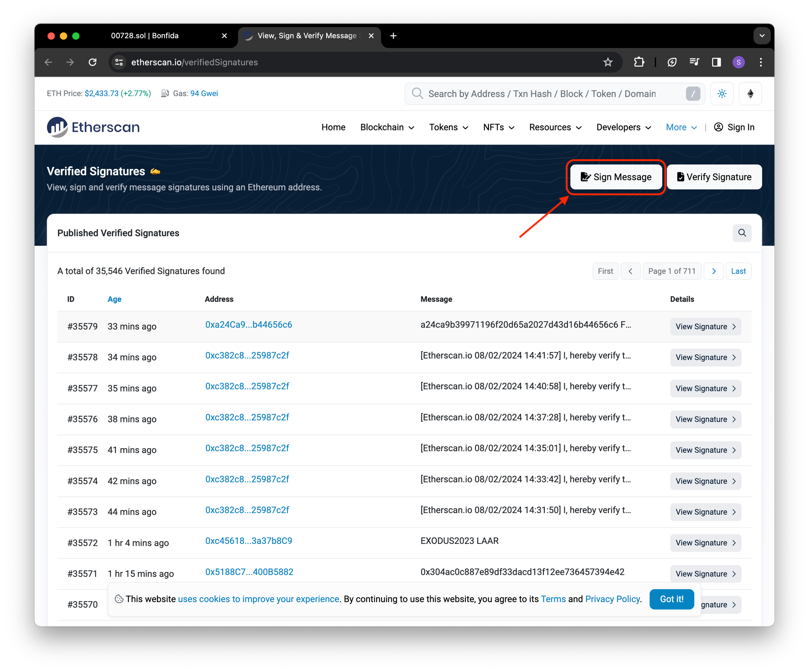
Task: Open address 0xa24Ca9...b44656c6 link
Action: (x=249, y=325)
